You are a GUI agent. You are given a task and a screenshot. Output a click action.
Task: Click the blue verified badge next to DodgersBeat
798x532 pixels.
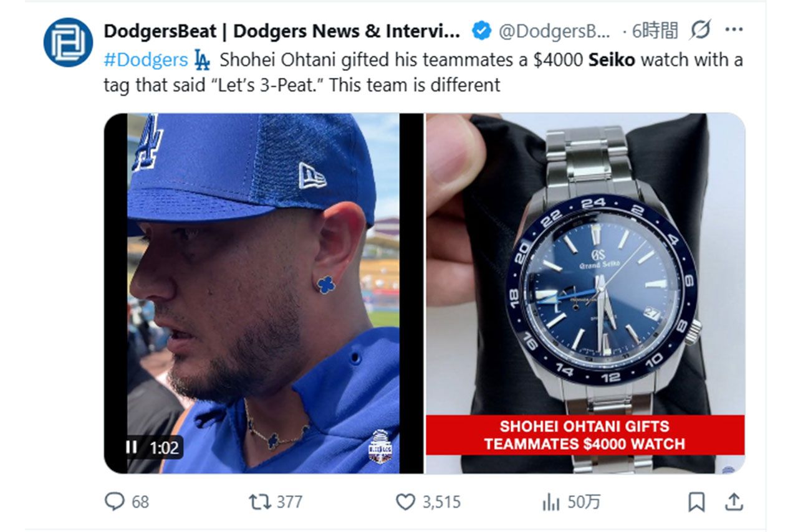[482, 29]
